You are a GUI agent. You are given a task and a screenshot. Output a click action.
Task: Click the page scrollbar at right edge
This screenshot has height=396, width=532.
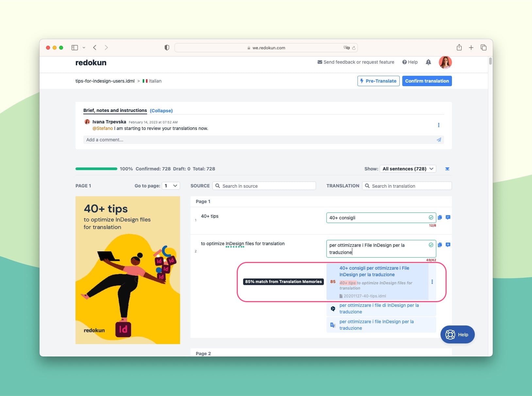[490, 61]
